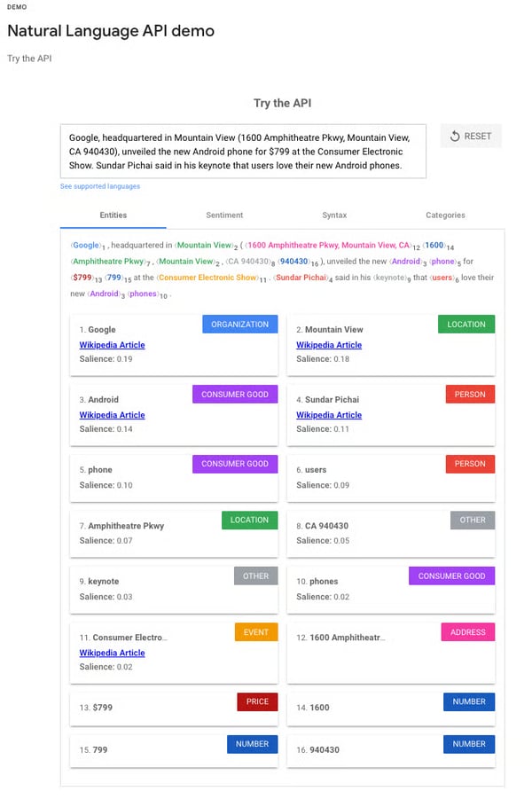Click the 4. Sundar Pichai card title
532x799 pixels.
pyautogui.click(x=328, y=399)
